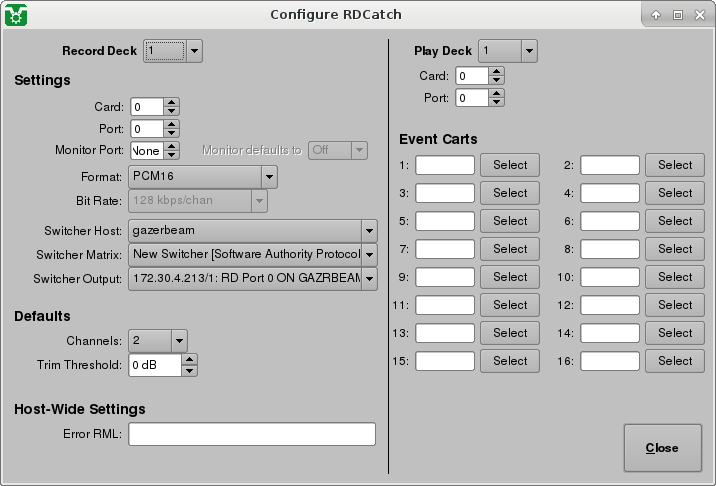This screenshot has height=486, width=716.
Task: Open the Switcher Output dropdown
Action: pyautogui.click(x=368, y=279)
